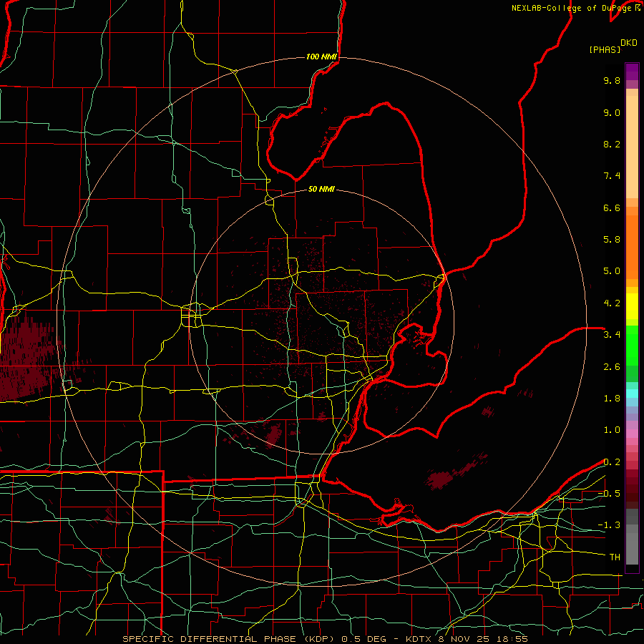644x644 pixels.
Task: Click the yellow segment of the color bar
Action: click(x=632, y=306)
